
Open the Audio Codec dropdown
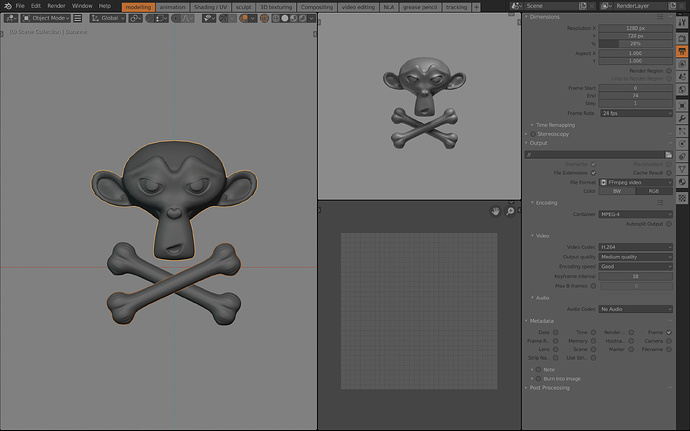click(636, 309)
